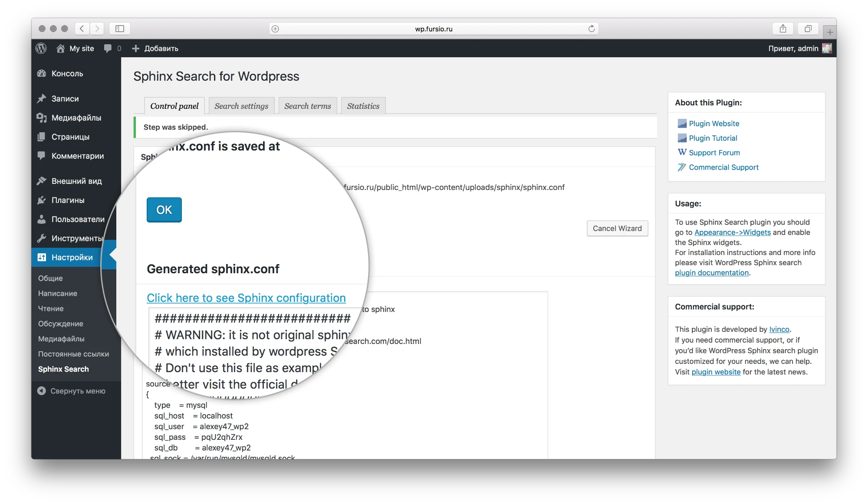Switch to the Search settings tab
The image size is (868, 504).
pyautogui.click(x=241, y=106)
